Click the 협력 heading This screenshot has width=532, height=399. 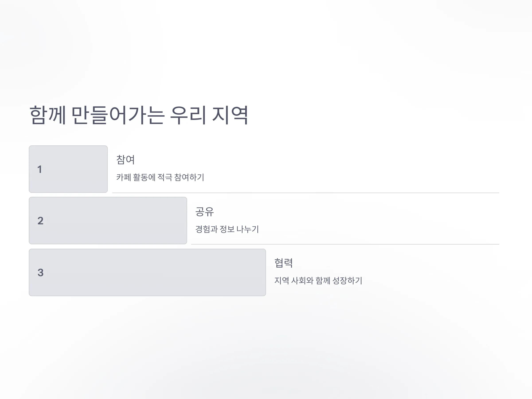[284, 263]
